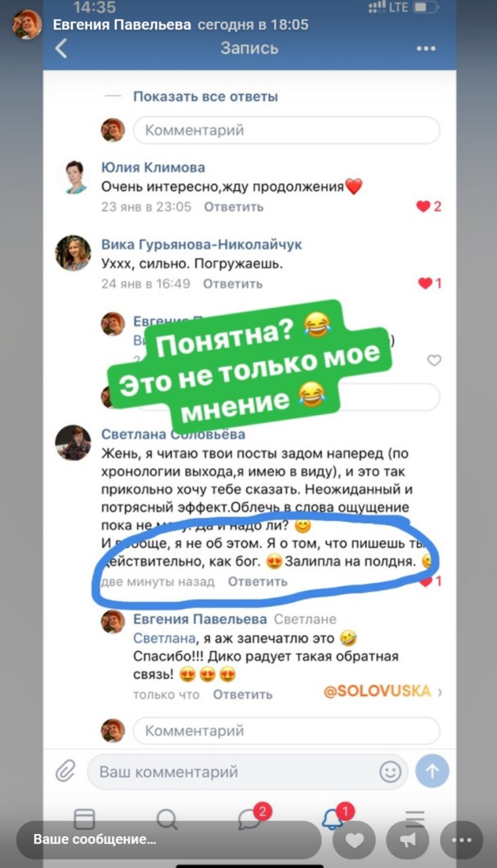Tap Ответить under Светлана Соловьёва's comment
The width and height of the screenshot is (497, 868).
tap(258, 581)
